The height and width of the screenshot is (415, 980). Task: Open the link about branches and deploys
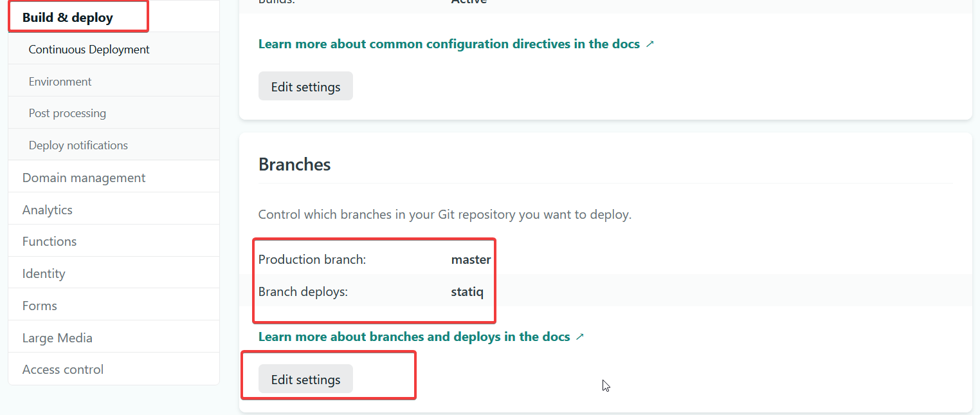click(413, 337)
